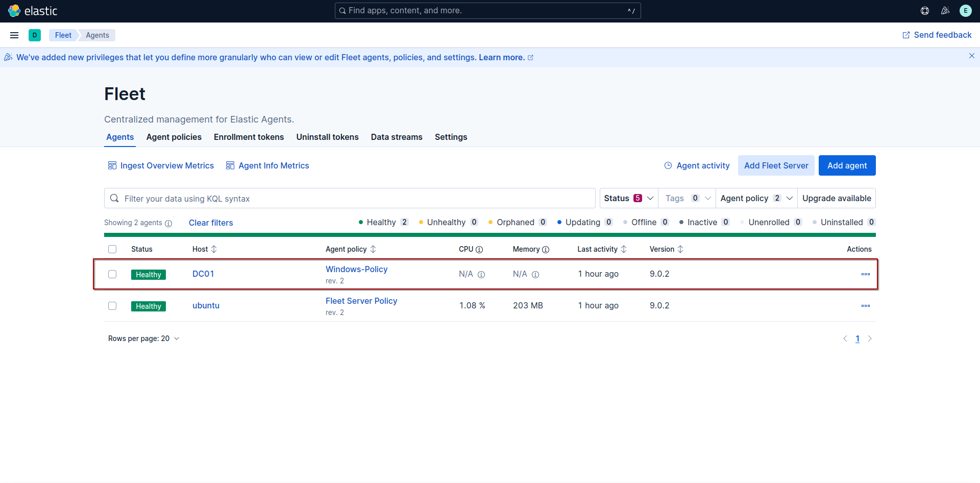Switch to Enrollment tokens tab

(249, 137)
